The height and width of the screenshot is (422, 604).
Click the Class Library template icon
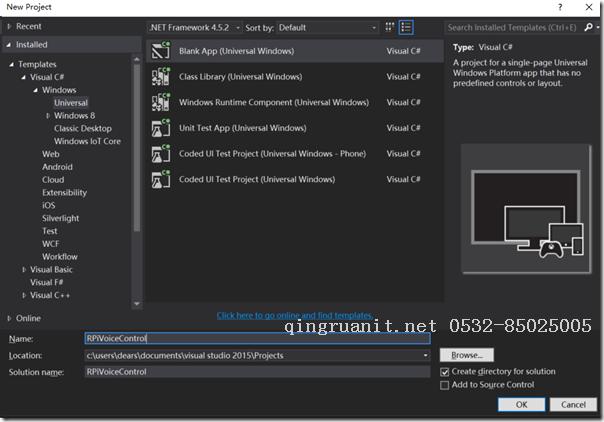tap(161, 76)
